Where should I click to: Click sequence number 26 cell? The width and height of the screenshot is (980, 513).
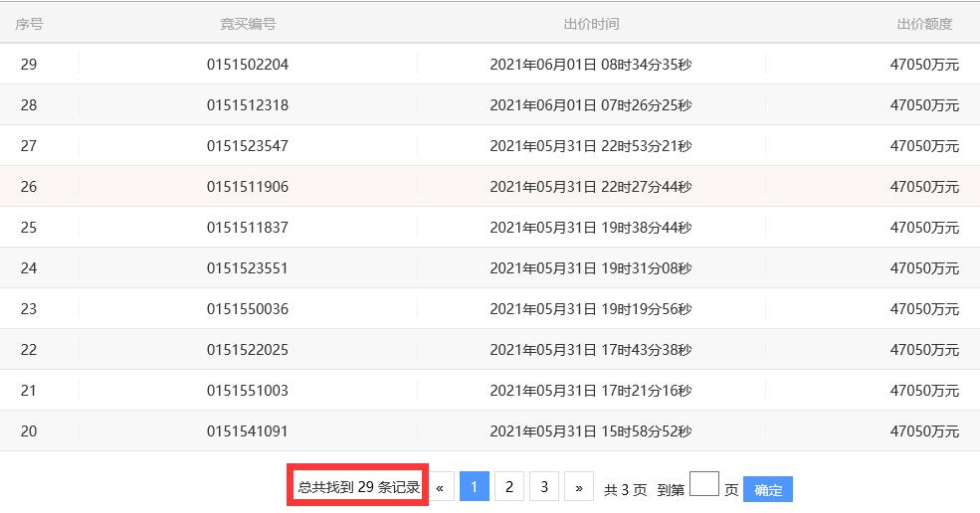(x=29, y=186)
